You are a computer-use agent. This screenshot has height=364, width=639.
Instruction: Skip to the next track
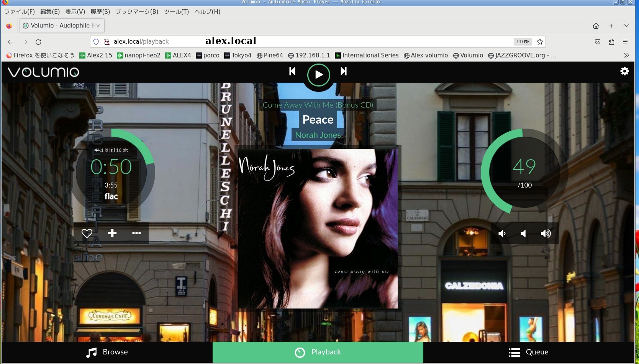[344, 71]
